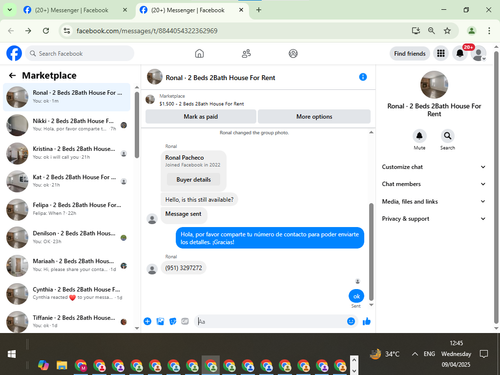Open the emoji picker icon
Screen dimensions: 500x375
pos(351,321)
